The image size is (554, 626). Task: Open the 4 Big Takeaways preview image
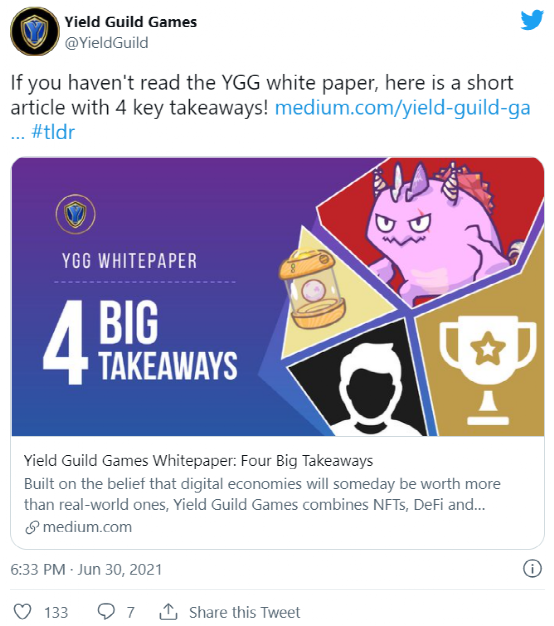click(x=278, y=297)
